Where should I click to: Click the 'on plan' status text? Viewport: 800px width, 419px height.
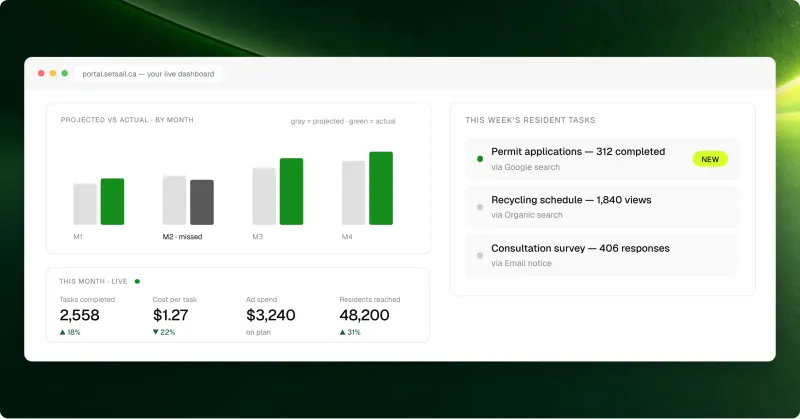coord(258,332)
